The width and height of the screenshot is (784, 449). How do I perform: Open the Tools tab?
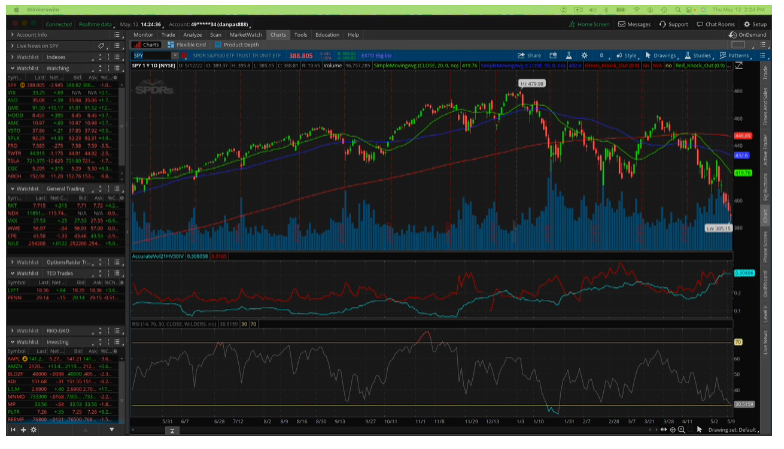[300, 35]
